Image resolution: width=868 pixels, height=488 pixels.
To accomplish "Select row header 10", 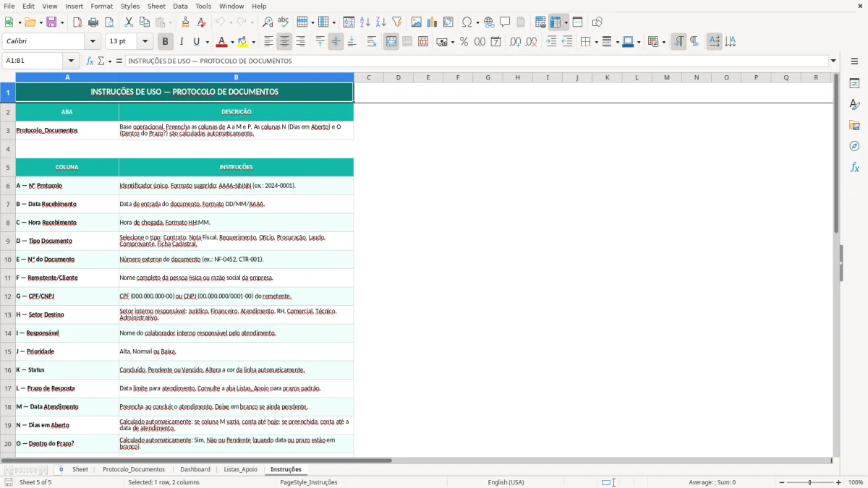I will pos(8,259).
